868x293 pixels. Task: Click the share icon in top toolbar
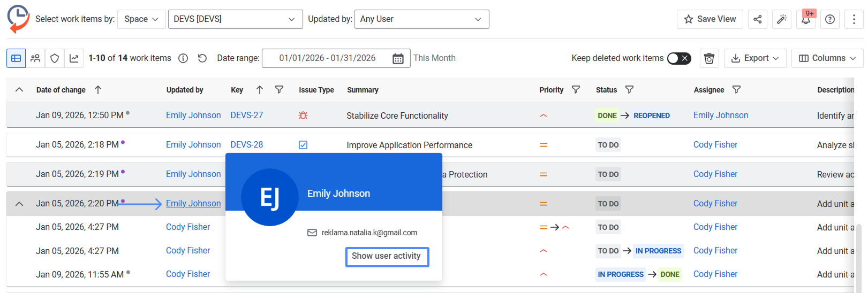757,19
